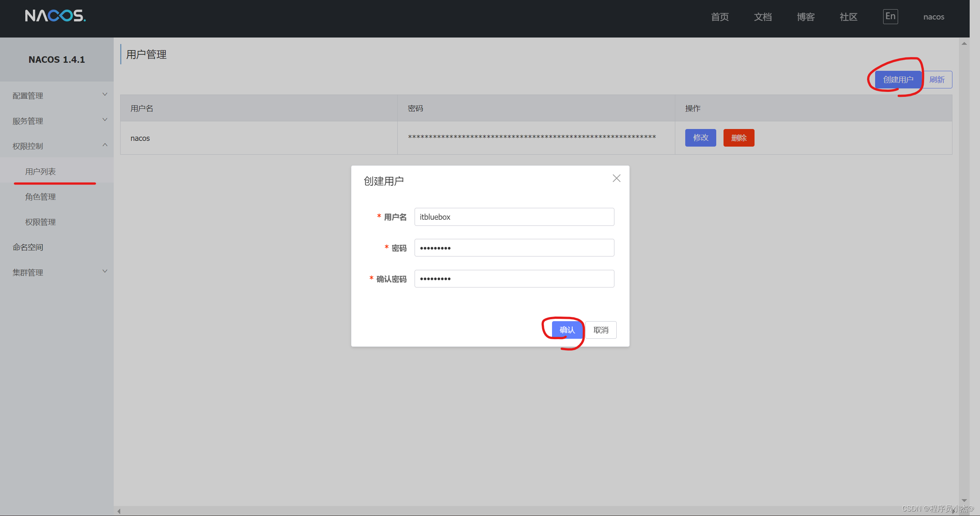Click the vertical scrollbar up arrow
The width and height of the screenshot is (980, 516).
click(964, 43)
